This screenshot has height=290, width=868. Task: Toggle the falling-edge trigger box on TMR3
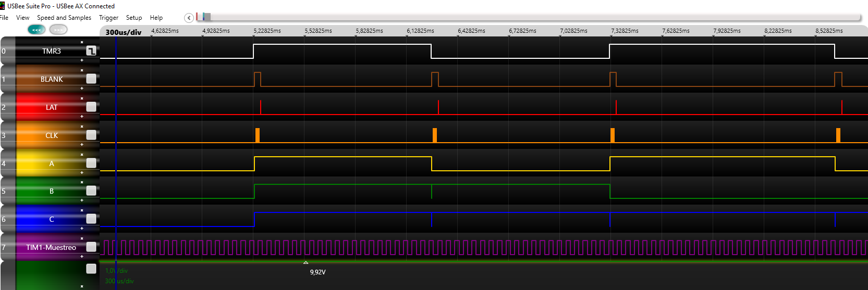[91, 51]
